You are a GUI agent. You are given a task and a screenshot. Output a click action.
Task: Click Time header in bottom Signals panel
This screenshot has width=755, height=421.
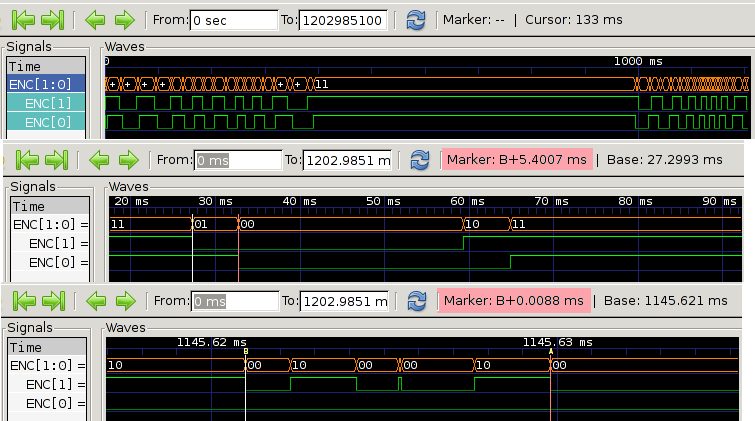pos(47,347)
